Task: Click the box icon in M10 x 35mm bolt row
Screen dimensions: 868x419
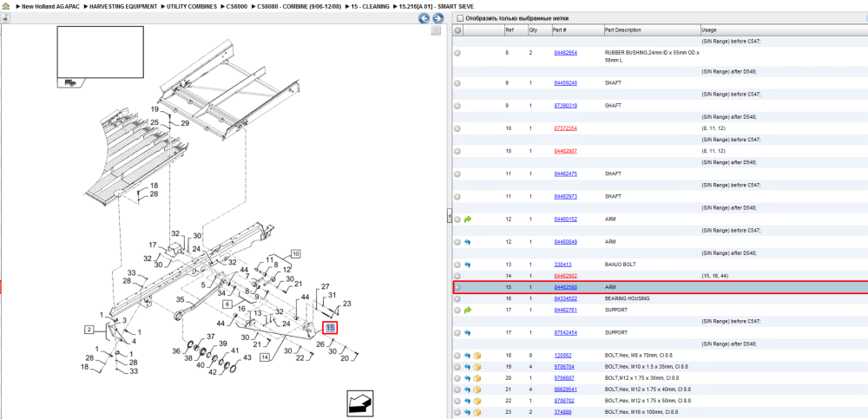Action: click(477, 367)
